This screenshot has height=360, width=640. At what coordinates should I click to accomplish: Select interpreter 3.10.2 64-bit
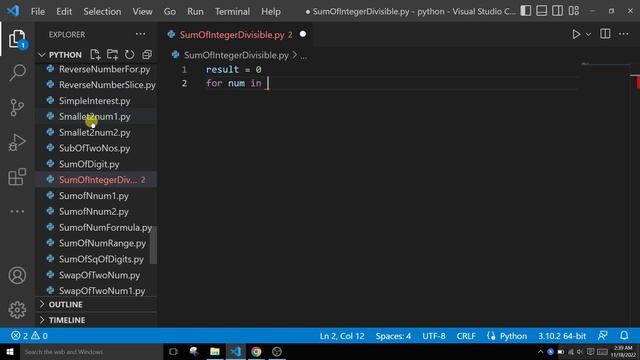562,336
